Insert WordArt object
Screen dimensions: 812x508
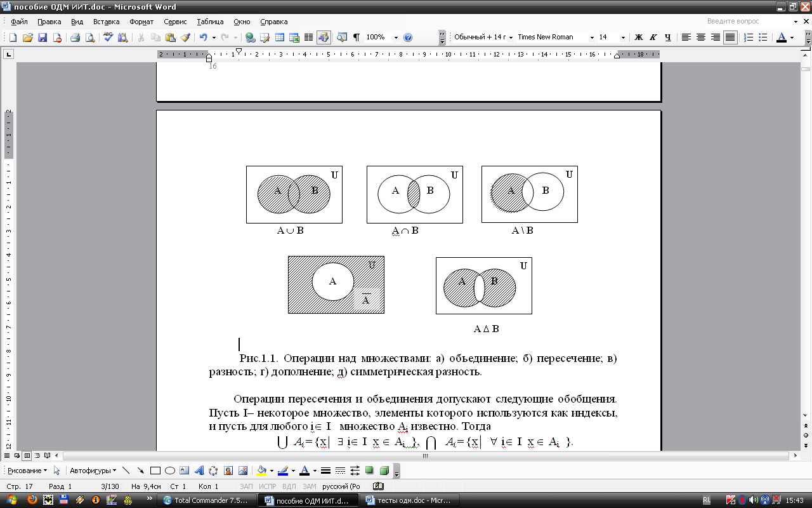199,471
